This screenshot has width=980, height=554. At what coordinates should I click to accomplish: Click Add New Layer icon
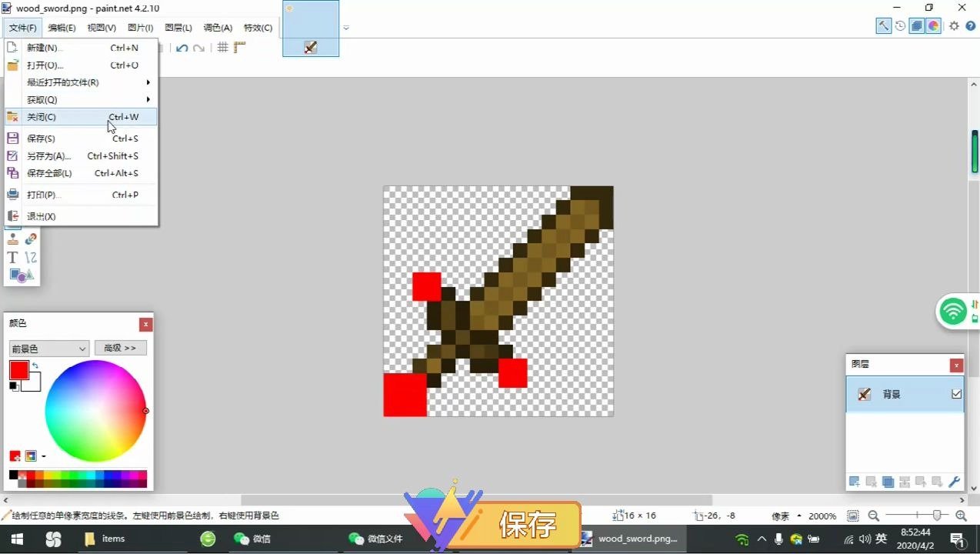pyautogui.click(x=854, y=482)
